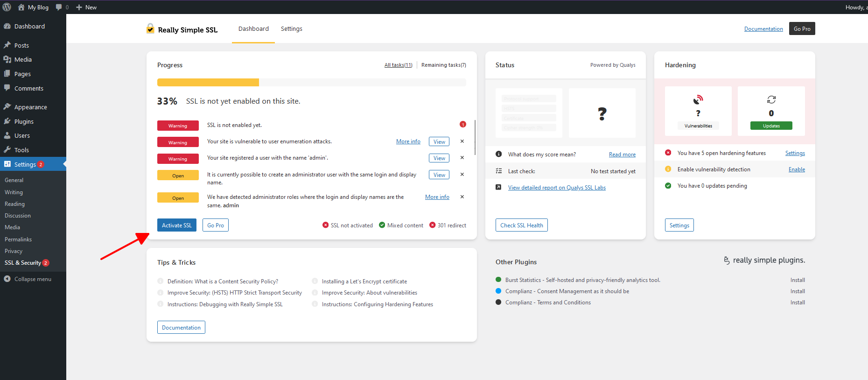
Task: Open detailed report on Qualys SSL Labs
Action: click(x=557, y=188)
